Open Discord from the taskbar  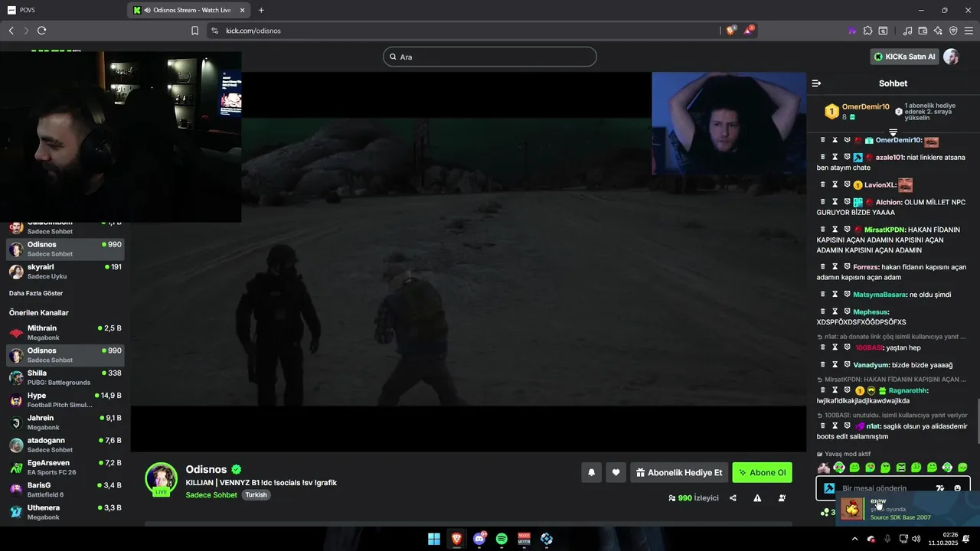[479, 539]
